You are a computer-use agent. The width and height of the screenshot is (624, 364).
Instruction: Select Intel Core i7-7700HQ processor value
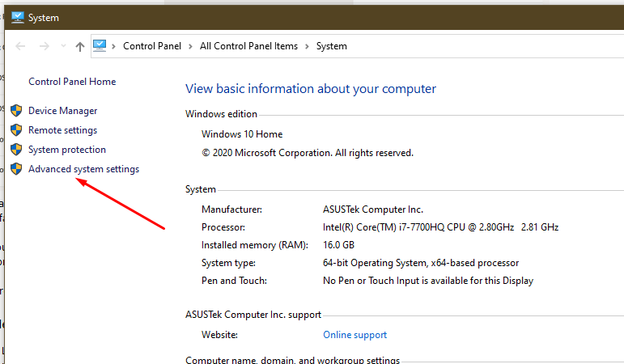441,227
